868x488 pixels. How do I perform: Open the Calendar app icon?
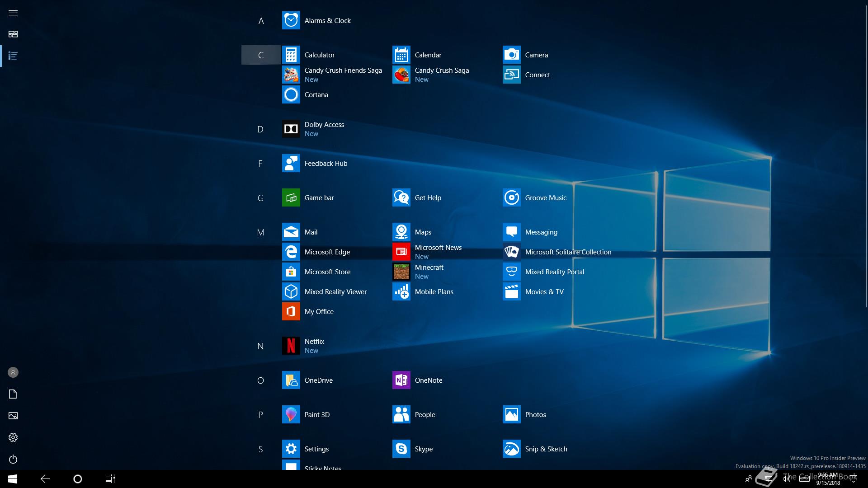401,55
